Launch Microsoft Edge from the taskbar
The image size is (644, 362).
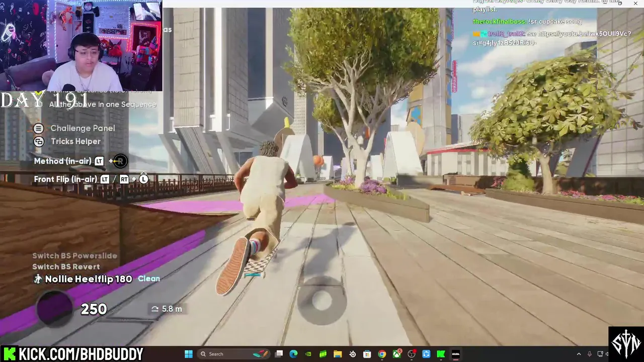(x=293, y=354)
